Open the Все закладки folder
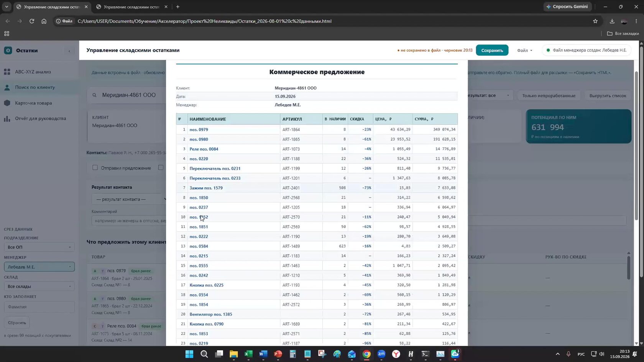 tap(623, 34)
